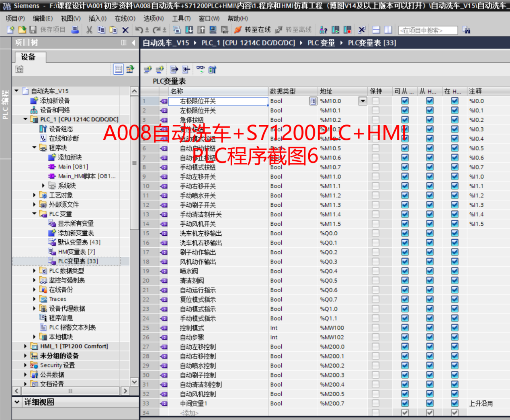The image size is (510, 420).
Task: Expand the HMI_1 [TP1200 Comfort] node
Action: (25, 346)
